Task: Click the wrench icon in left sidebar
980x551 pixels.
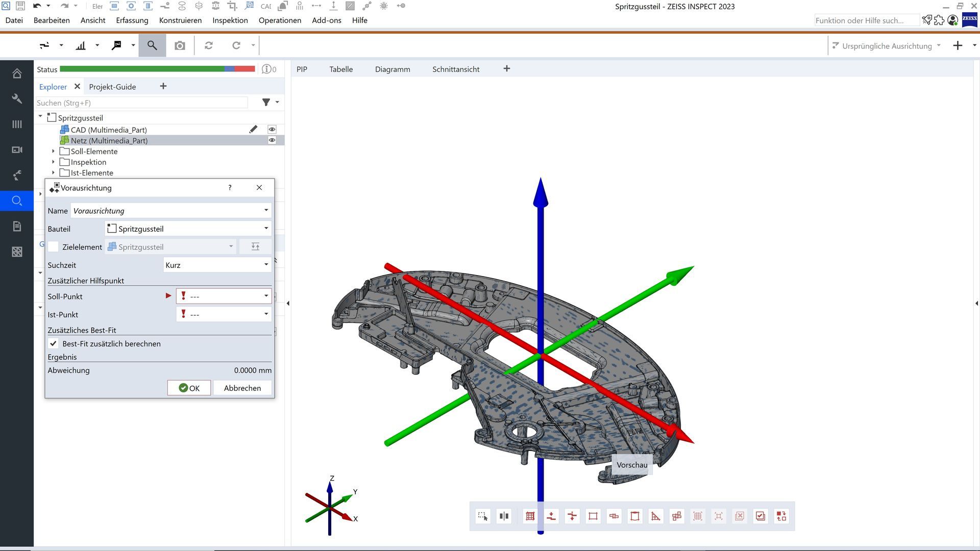Action: [17, 98]
